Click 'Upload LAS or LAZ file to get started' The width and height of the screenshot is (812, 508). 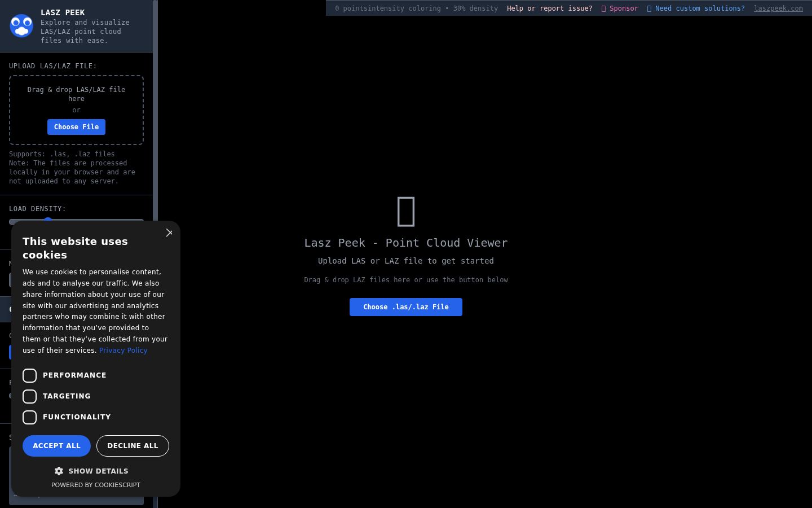(x=406, y=261)
